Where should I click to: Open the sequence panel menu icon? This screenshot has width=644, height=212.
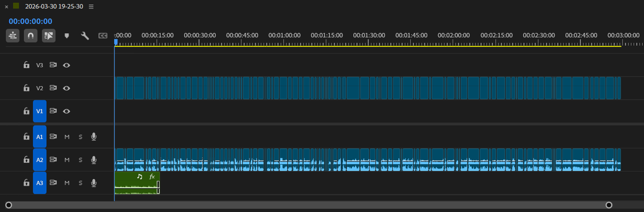[x=91, y=7]
